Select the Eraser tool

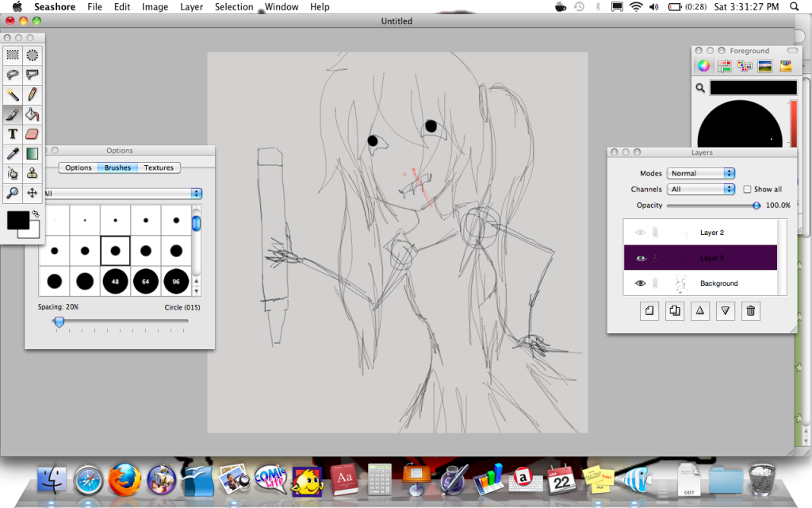pos(33,134)
